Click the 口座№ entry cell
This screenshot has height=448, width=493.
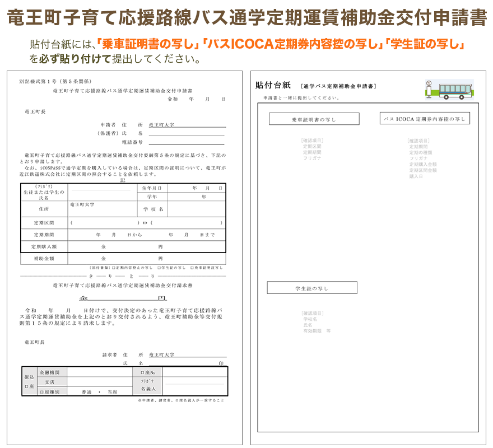tap(195, 372)
